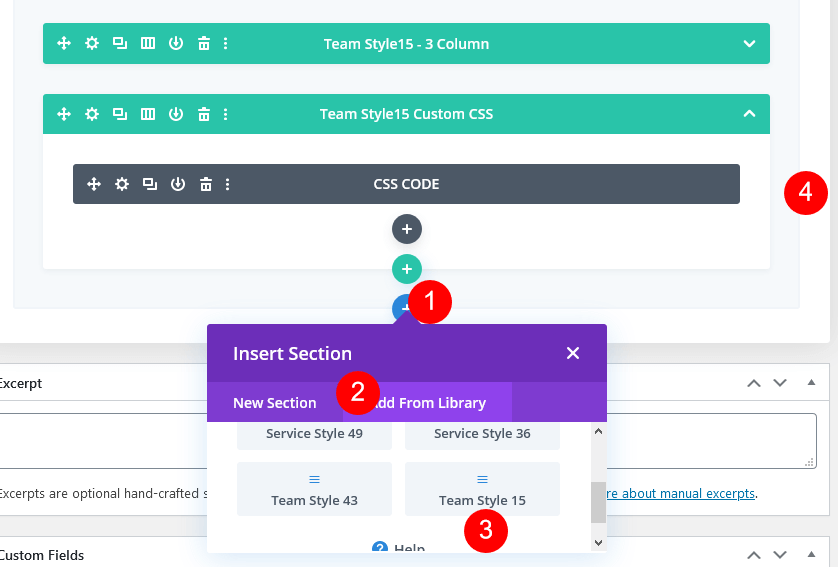The height and width of the screenshot is (567, 838).
Task: Expand the Team Style15 - 3 Column row
Action: (749, 44)
